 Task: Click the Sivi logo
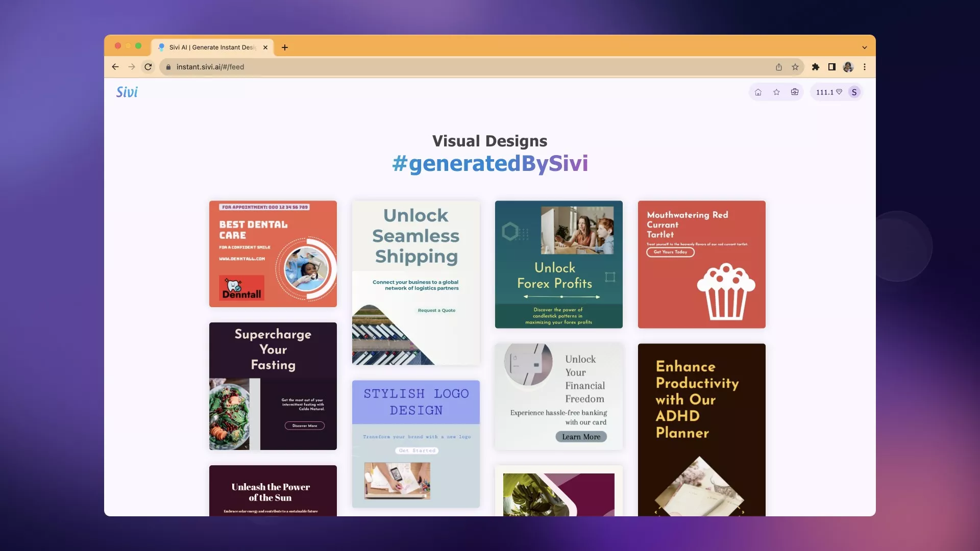pyautogui.click(x=127, y=92)
